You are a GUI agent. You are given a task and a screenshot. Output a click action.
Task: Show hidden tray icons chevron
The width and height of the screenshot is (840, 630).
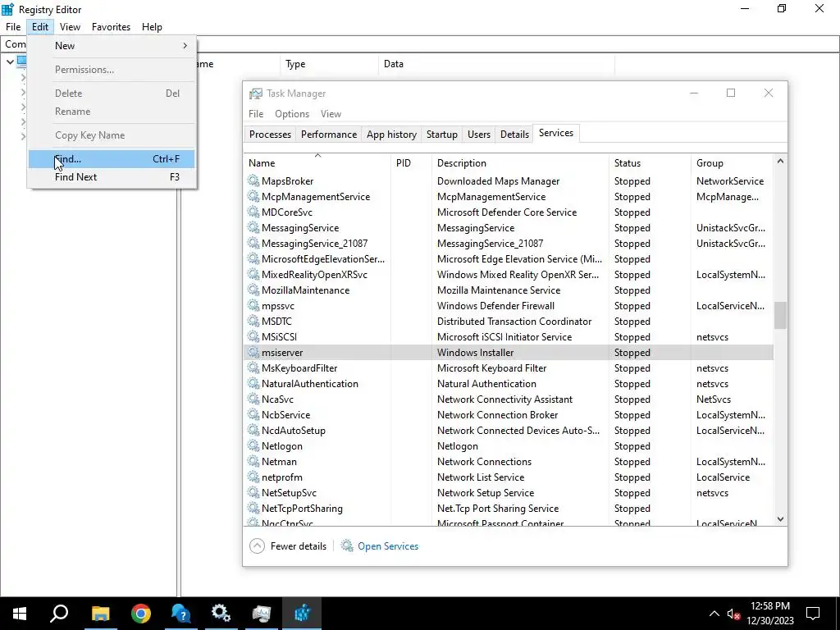click(x=714, y=614)
